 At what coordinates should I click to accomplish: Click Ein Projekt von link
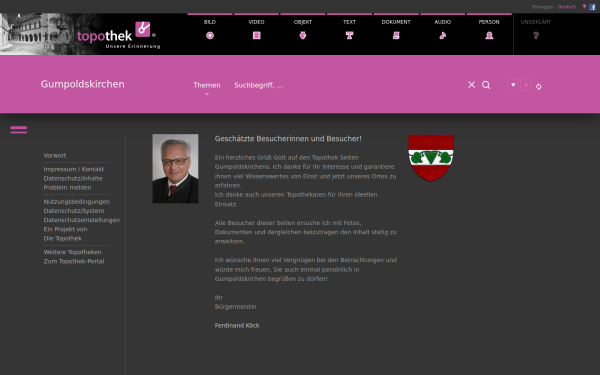click(65, 229)
